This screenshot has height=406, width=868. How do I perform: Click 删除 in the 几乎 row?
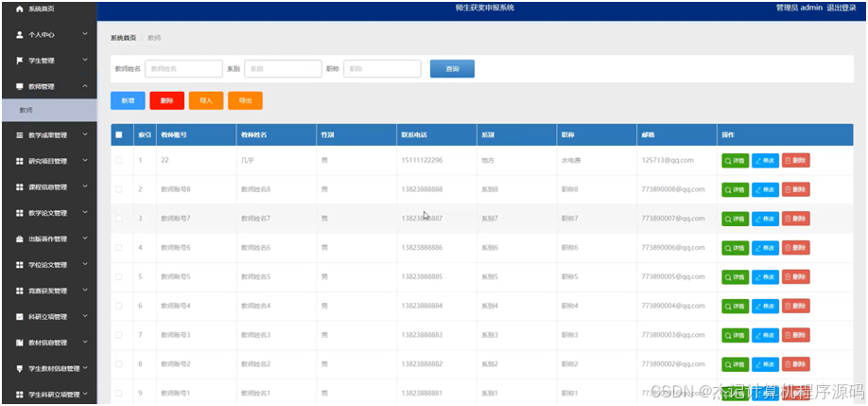(x=795, y=161)
